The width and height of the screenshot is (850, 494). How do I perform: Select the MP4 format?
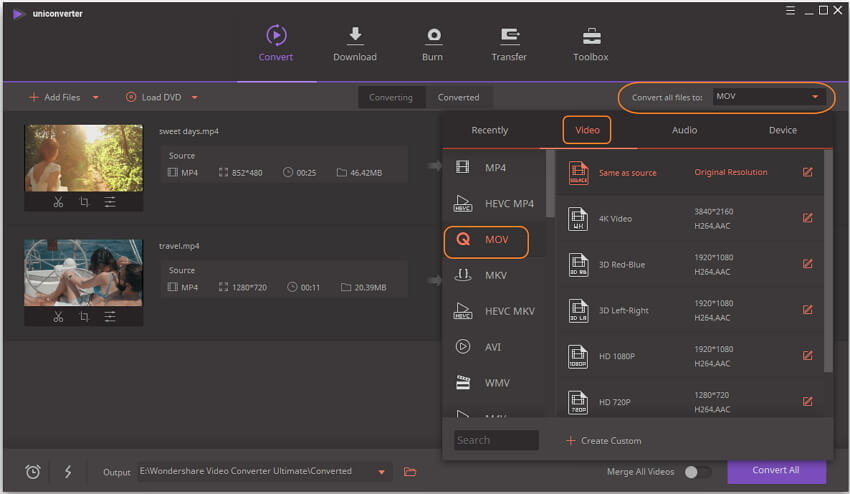pyautogui.click(x=495, y=168)
